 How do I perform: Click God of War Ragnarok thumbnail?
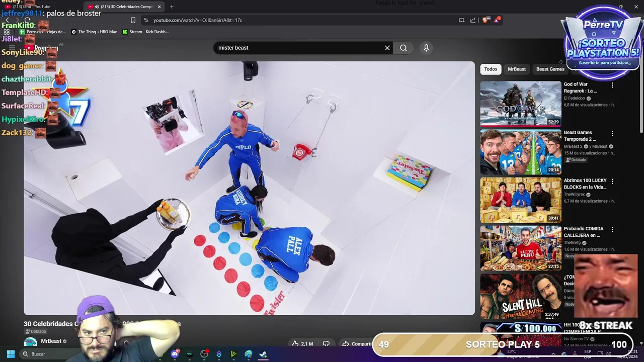pyautogui.click(x=520, y=103)
